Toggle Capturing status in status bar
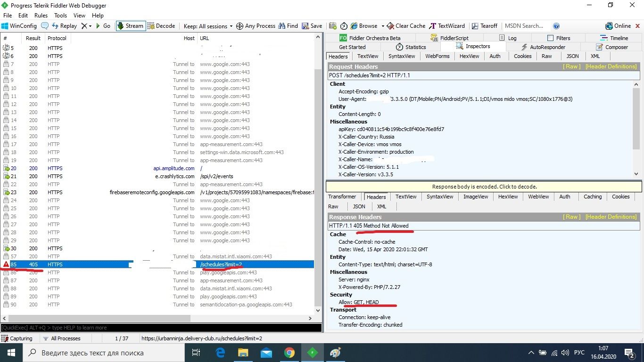 pos(17,338)
